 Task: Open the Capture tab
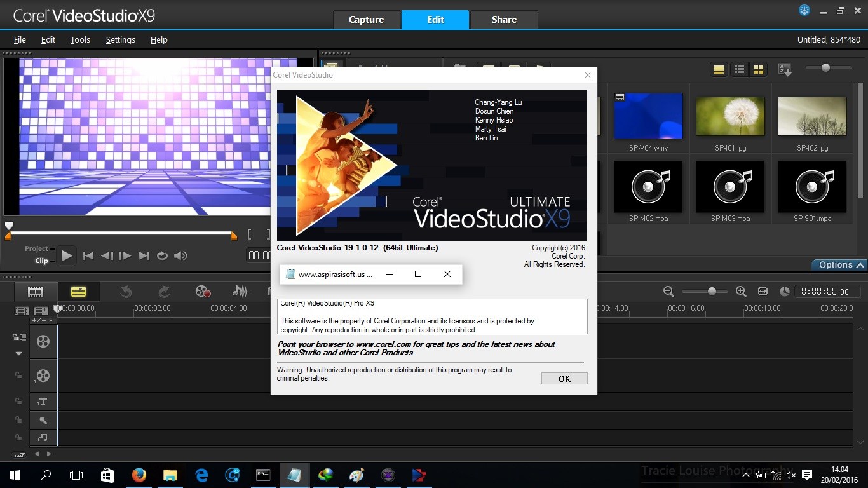pos(367,20)
